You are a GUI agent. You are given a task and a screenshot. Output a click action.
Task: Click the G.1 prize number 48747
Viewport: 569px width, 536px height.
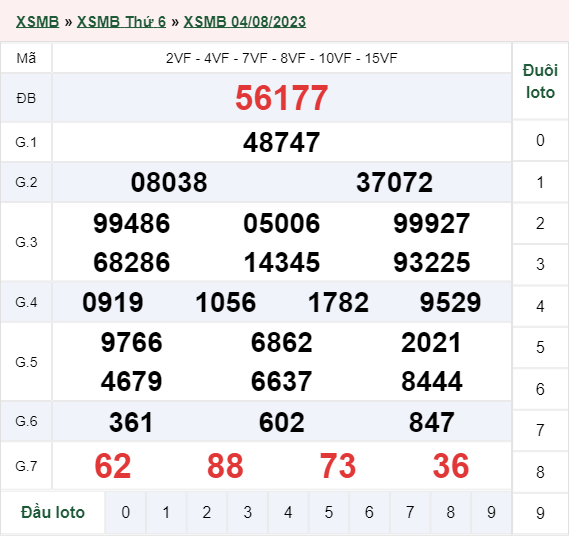point(282,142)
